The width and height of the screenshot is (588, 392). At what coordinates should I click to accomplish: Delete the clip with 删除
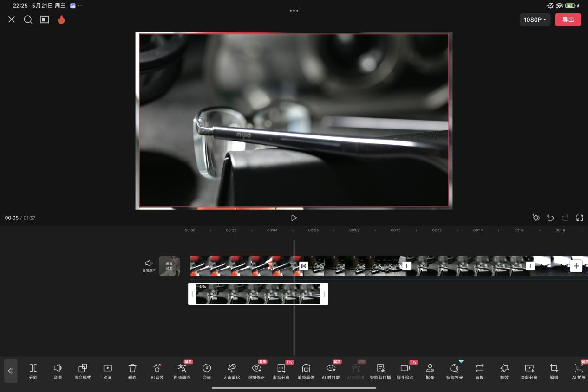pos(132,372)
